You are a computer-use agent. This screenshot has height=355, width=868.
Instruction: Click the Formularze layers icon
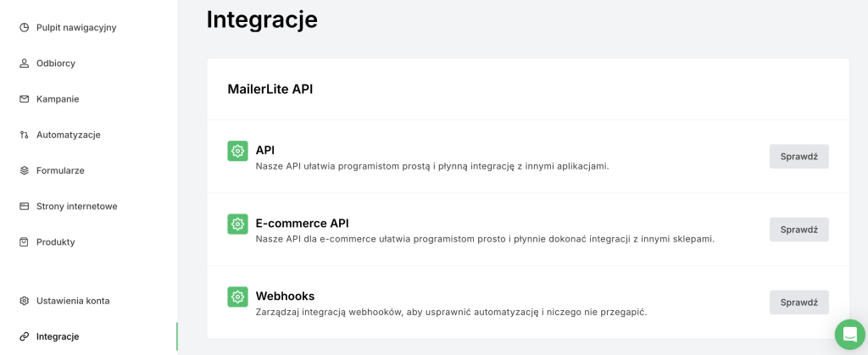tap(25, 170)
